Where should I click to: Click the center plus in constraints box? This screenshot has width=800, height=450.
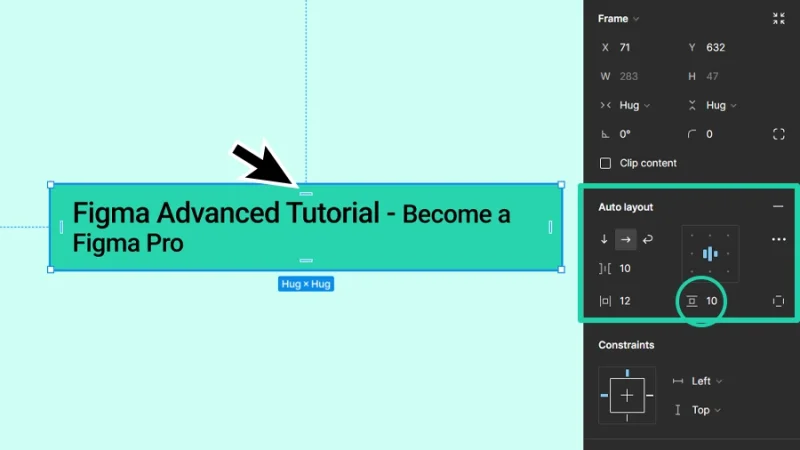tap(627, 395)
